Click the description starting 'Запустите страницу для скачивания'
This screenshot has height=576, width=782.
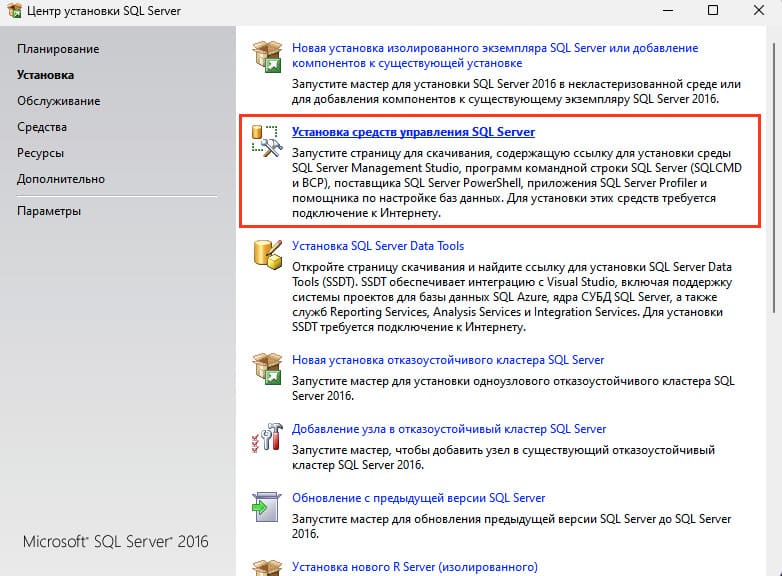[517, 183]
